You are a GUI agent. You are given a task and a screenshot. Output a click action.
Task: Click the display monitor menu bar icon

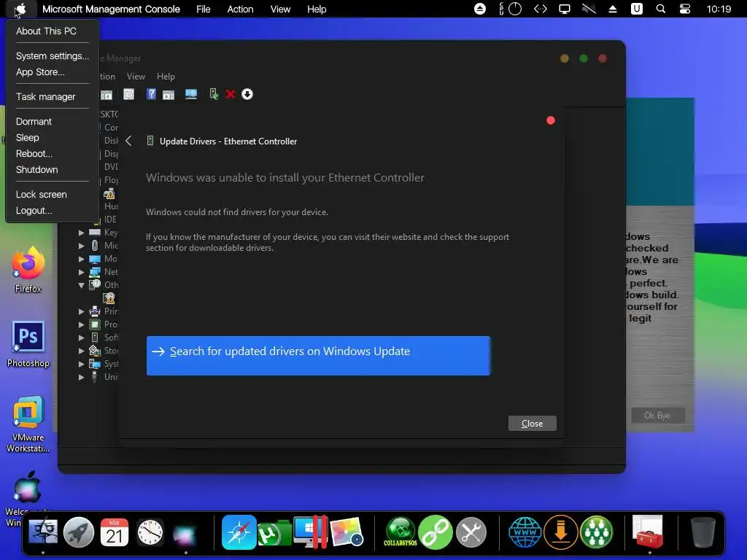[565, 9]
